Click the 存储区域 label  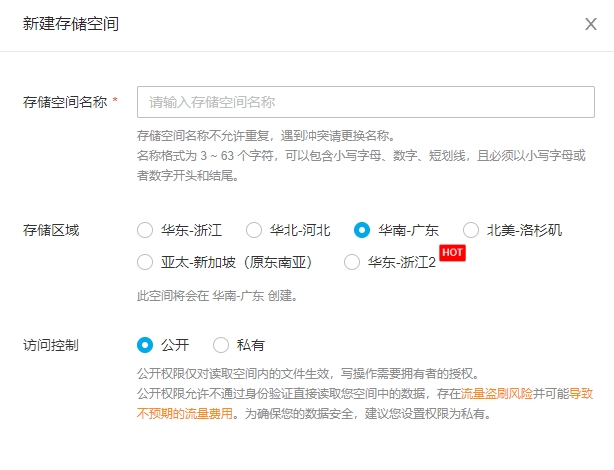pyautogui.click(x=51, y=230)
